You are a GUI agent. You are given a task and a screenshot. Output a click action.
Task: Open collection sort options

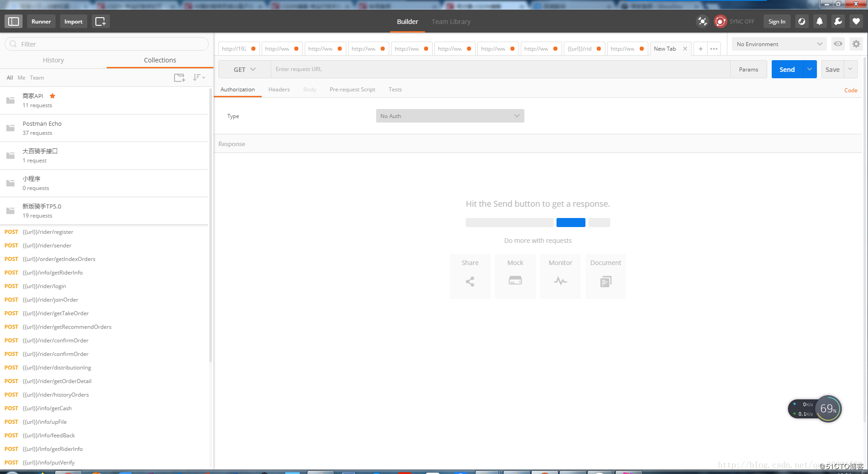point(198,78)
